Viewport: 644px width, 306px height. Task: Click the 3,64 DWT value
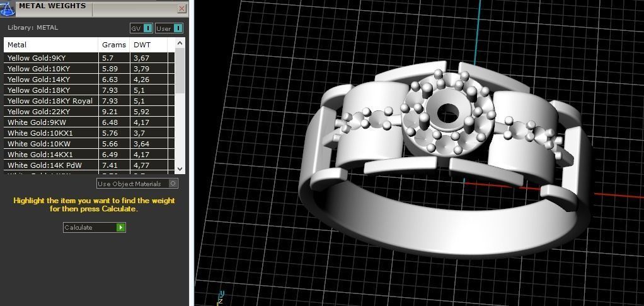(x=141, y=144)
